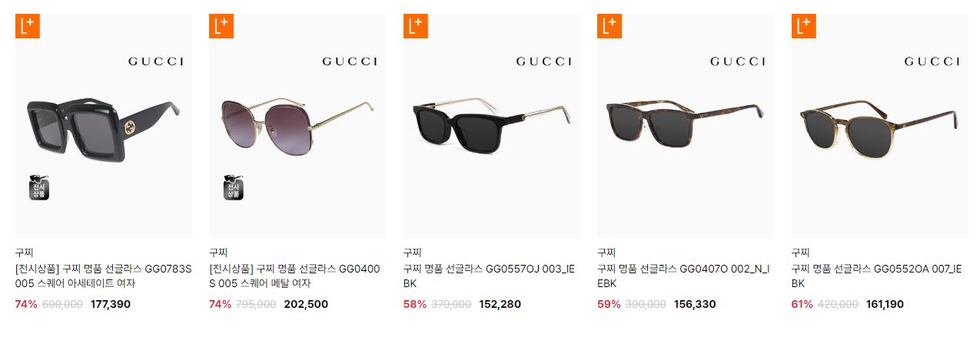Image resolution: width=980 pixels, height=337 pixels.
Task: Click the orange L+ badge on GG0783S product
Action: tap(27, 26)
